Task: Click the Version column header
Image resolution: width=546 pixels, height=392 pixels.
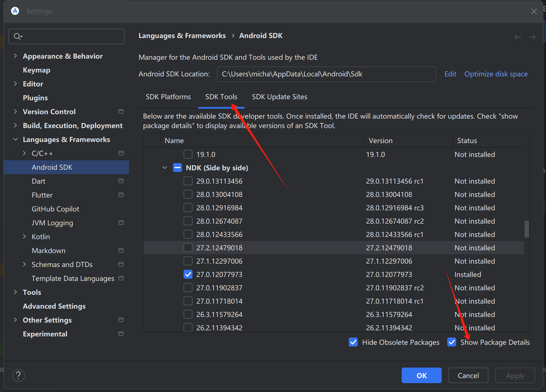Action: (409, 141)
